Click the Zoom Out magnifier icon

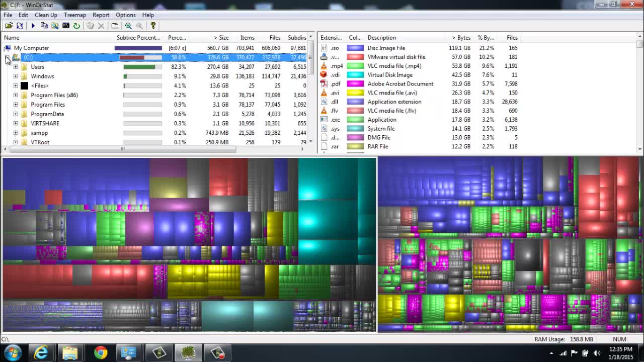pyautogui.click(x=139, y=26)
